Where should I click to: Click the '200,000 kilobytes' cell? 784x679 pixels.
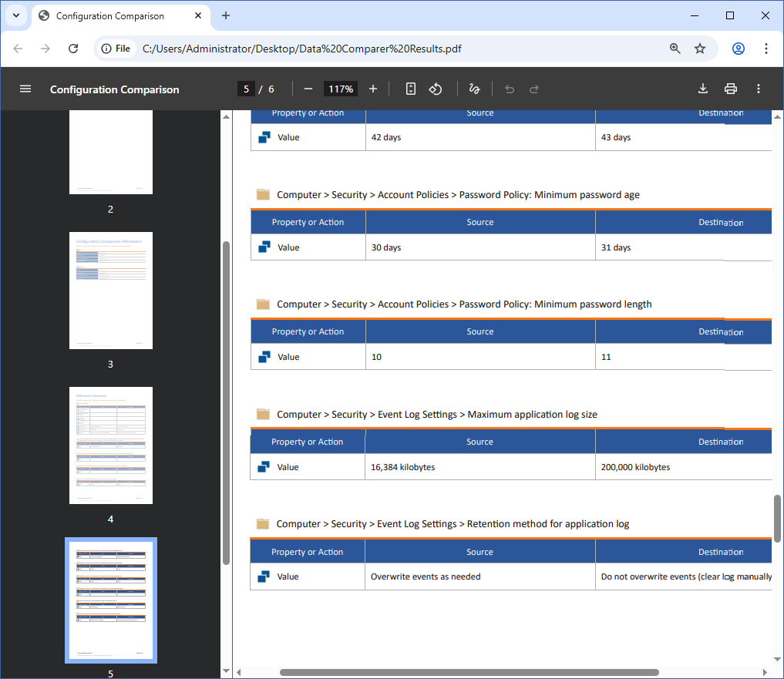coord(684,467)
